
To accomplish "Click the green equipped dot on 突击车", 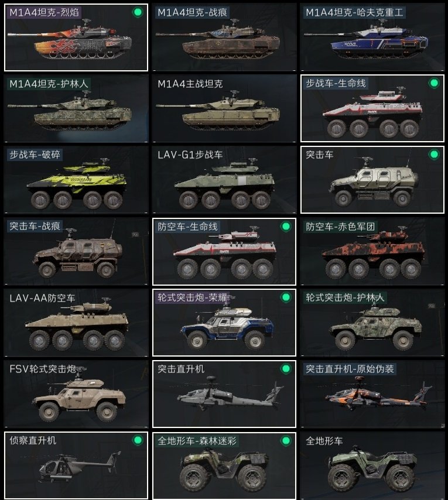I will tap(434, 155).
